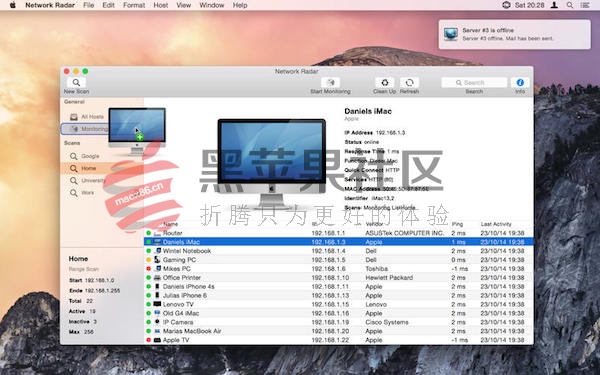Open the Info panel icon
Screen dimensions: 600x375
[x=520, y=83]
